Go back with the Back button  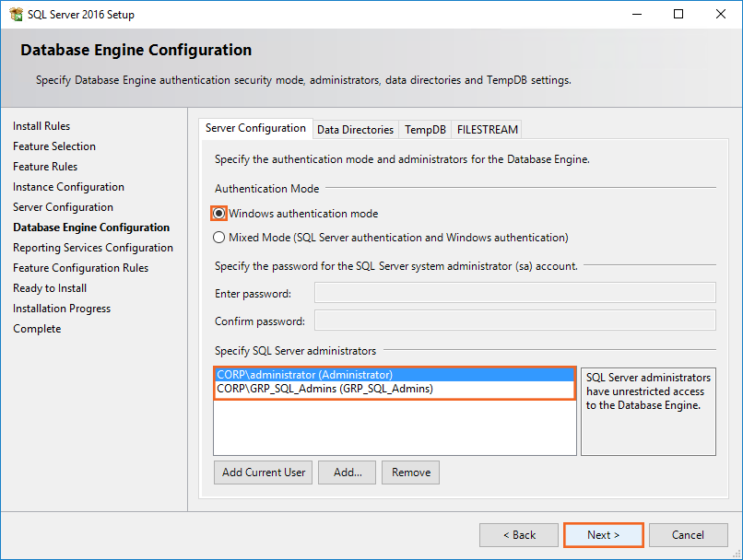pos(519,535)
